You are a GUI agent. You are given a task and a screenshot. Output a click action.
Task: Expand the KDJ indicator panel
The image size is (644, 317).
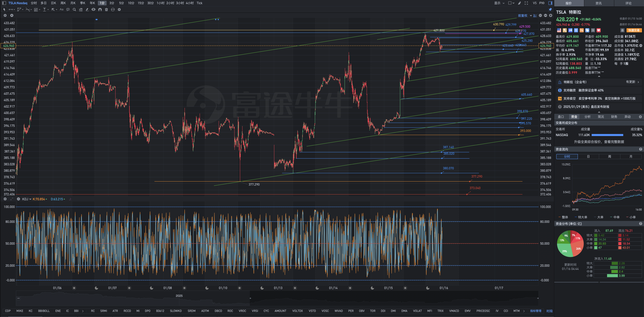click(12, 199)
